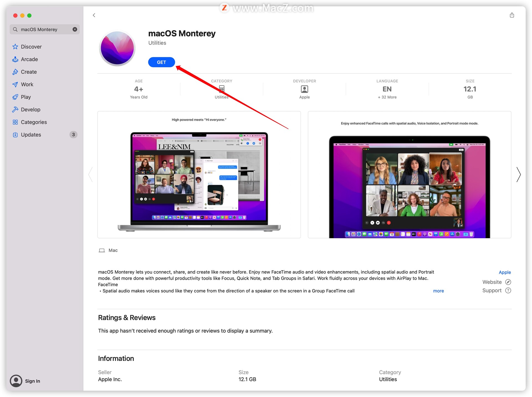Click the Arcade joystick icon
532x397 pixels.
point(15,59)
